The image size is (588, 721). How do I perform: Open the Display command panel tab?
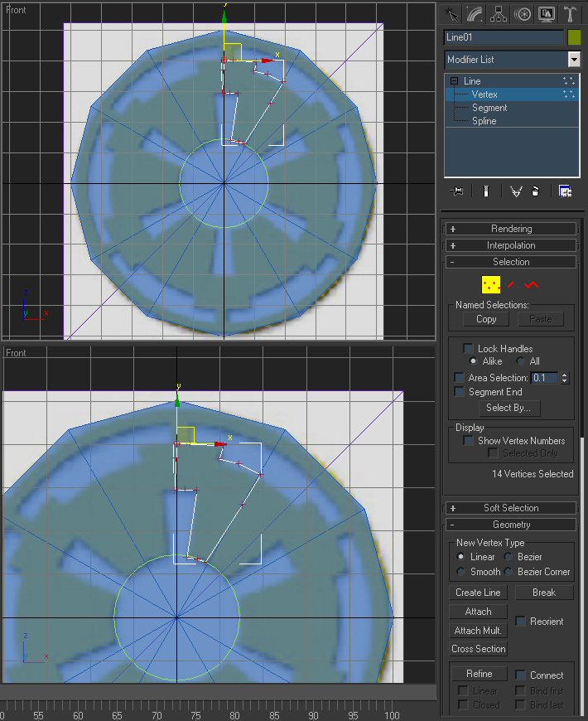(547, 14)
